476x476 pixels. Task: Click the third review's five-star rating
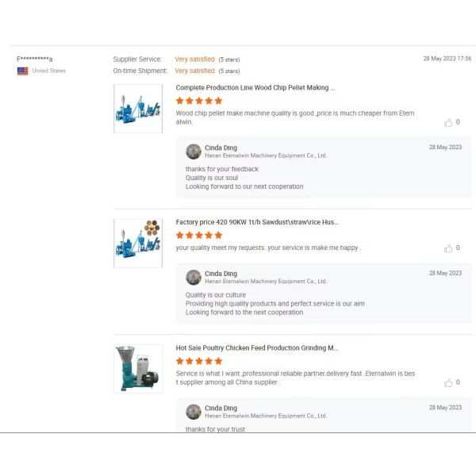pyautogui.click(x=199, y=361)
